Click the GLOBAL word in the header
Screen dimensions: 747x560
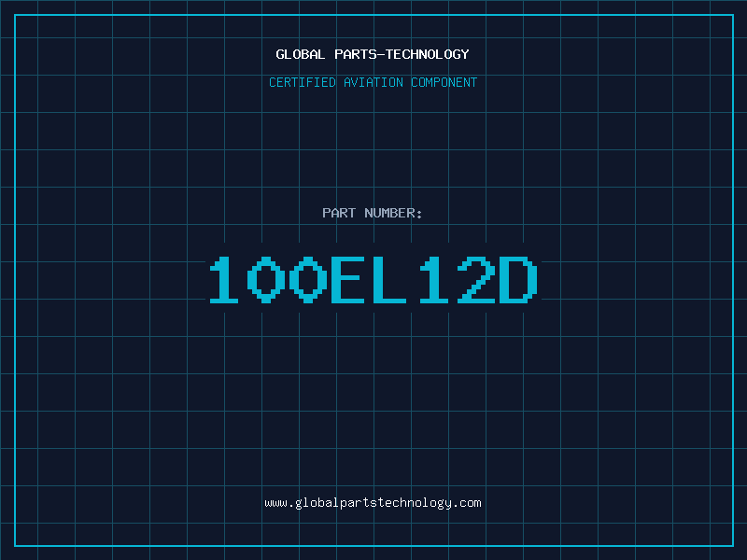(300, 54)
